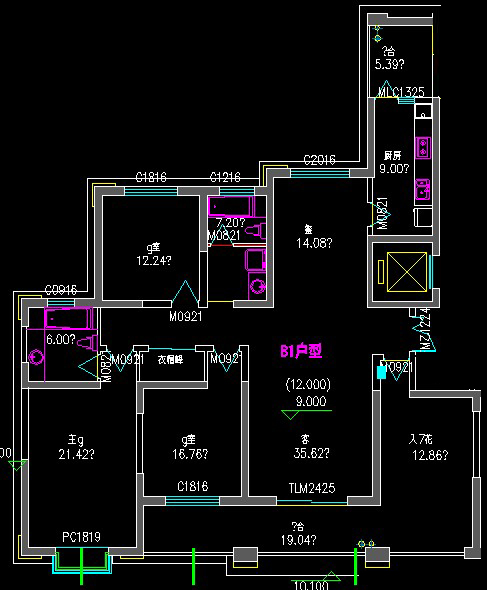
Task: Select the master bathroom bathtub symbol
Action: (x=68, y=318)
